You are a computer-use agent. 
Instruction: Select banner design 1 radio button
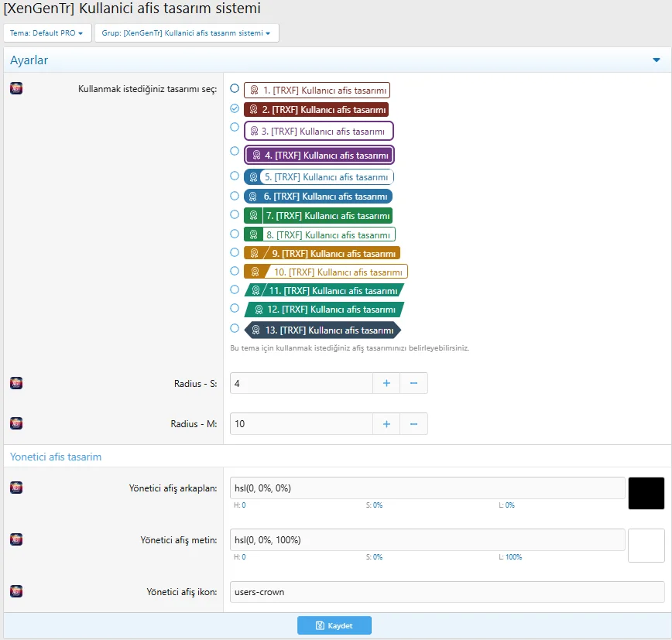coord(235,88)
